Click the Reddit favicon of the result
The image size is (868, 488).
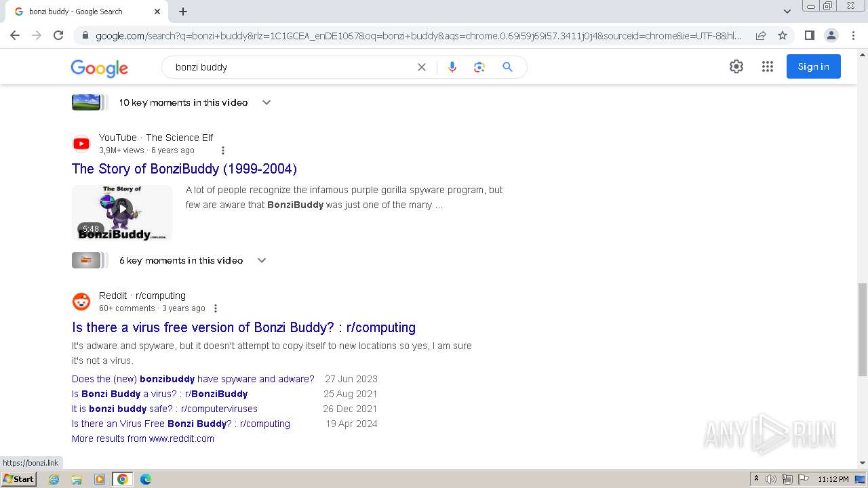coord(81,302)
